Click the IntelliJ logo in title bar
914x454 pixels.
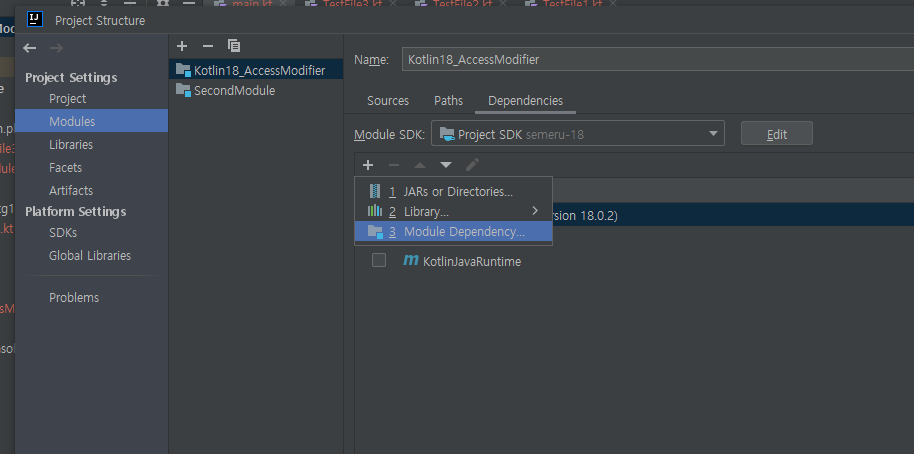click(x=35, y=20)
